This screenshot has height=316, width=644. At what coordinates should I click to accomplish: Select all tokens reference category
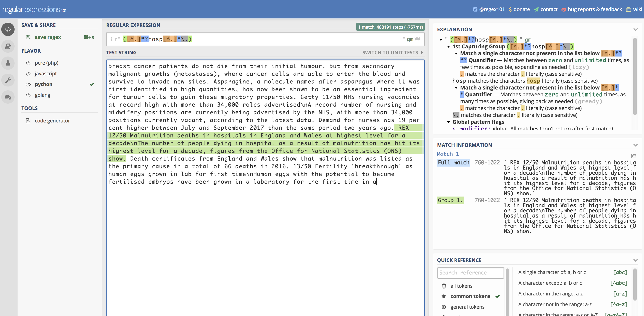(x=461, y=286)
